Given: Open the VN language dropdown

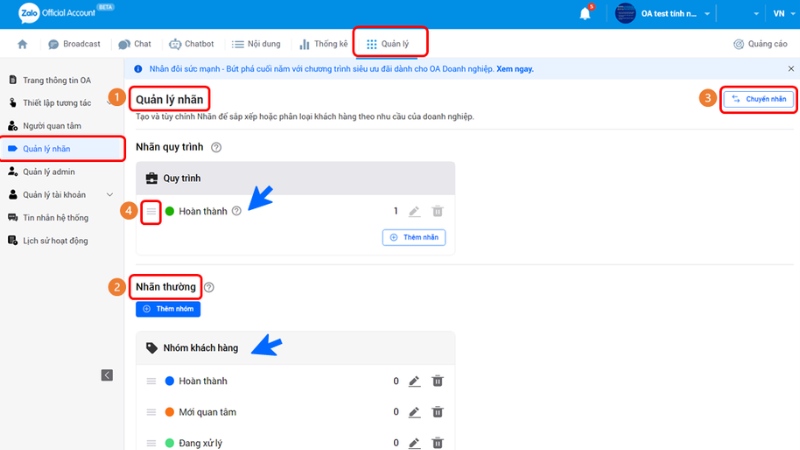Looking at the screenshot, I should click(779, 13).
